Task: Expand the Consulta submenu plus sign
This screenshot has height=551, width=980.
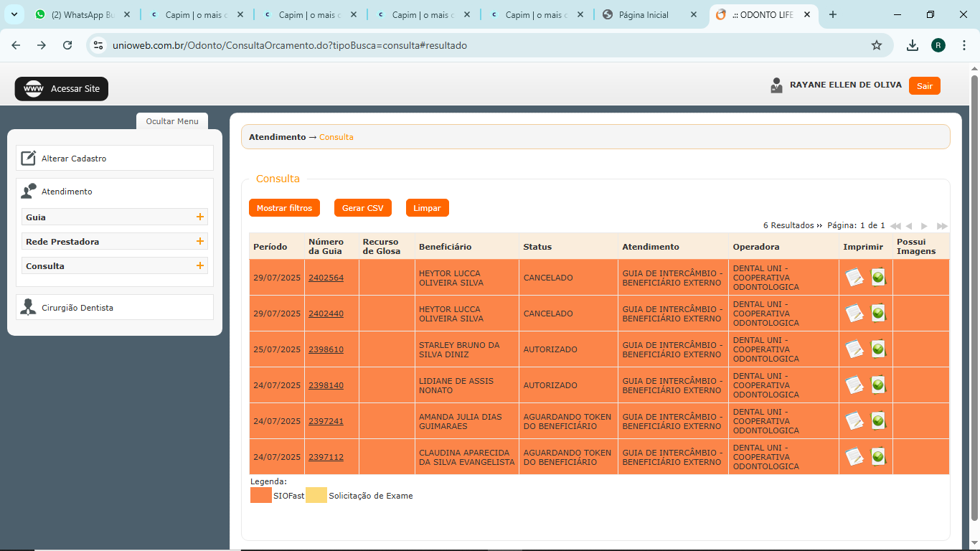Action: tap(199, 266)
